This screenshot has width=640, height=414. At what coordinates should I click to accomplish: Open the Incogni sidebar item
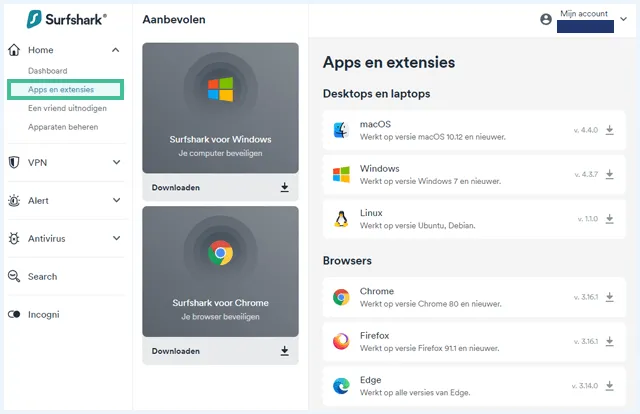[x=44, y=314]
